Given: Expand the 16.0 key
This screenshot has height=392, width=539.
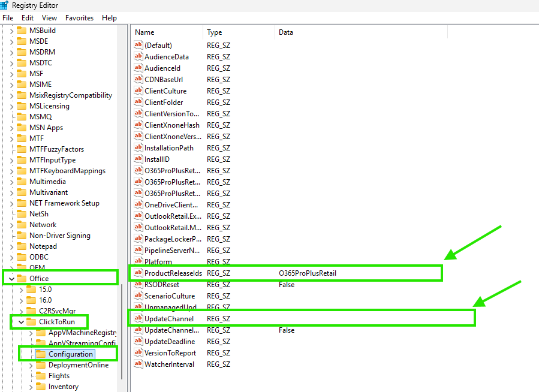Looking at the screenshot, I should tap(22, 301).
